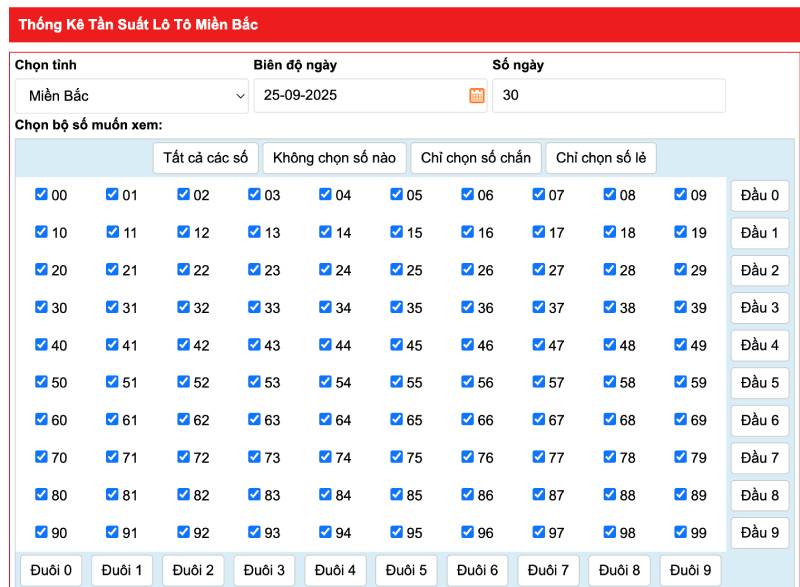
Task: Select the Đuôi 4 column button
Action: [335, 571]
